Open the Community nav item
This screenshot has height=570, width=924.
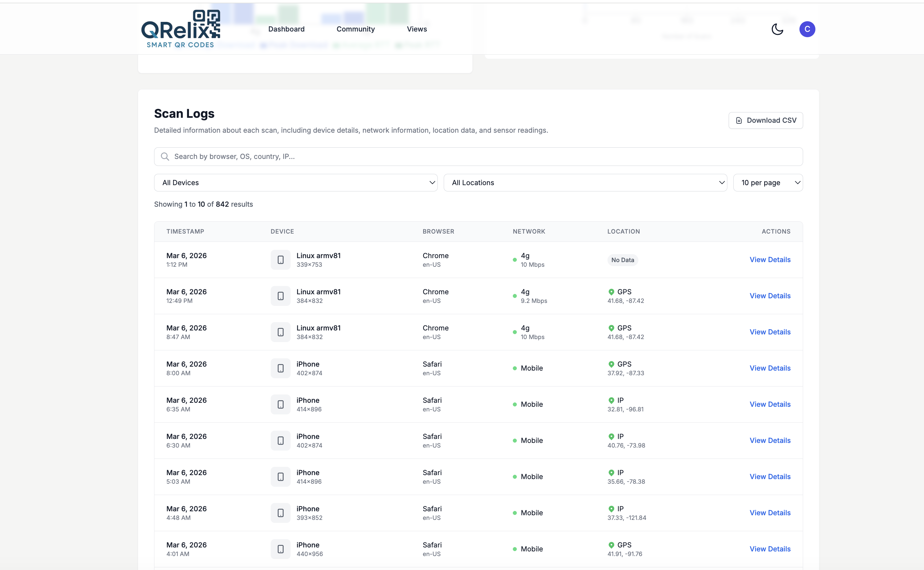355,29
